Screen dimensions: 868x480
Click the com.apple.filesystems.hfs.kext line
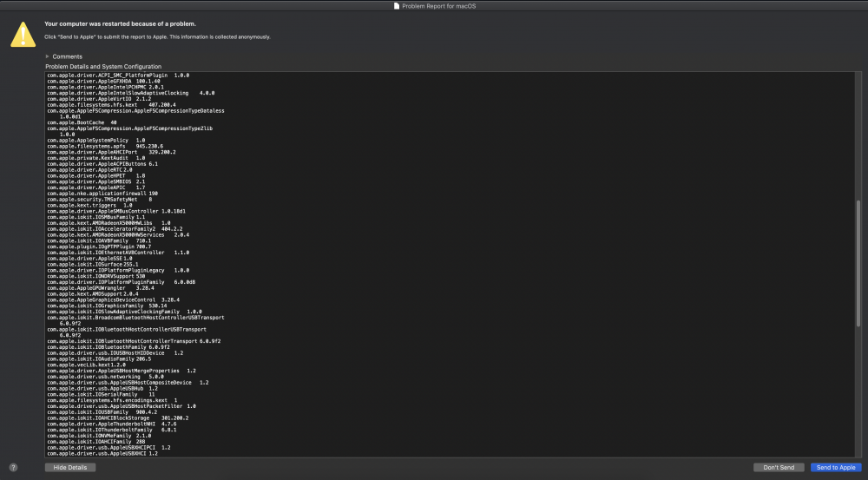[x=111, y=105]
